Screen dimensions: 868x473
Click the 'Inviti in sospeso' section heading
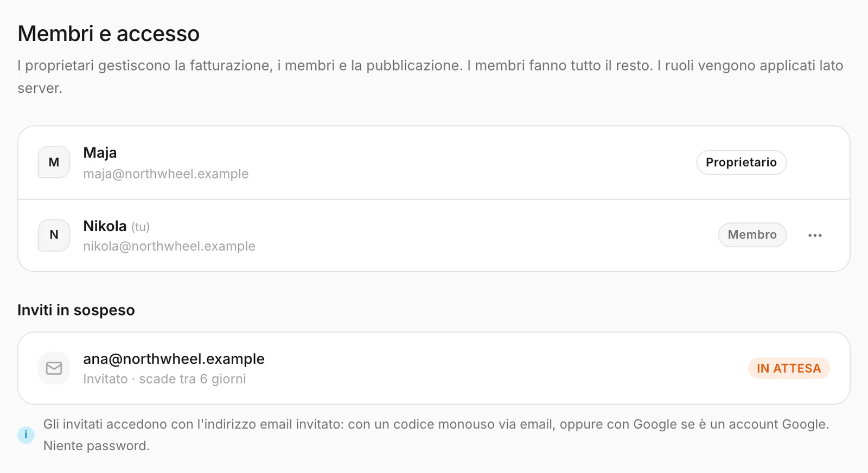(76, 310)
